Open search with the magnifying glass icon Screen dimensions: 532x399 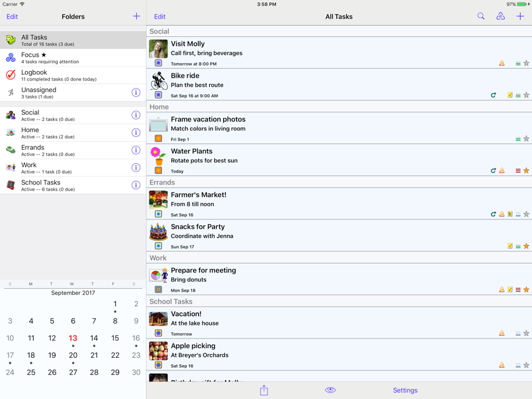click(x=481, y=16)
